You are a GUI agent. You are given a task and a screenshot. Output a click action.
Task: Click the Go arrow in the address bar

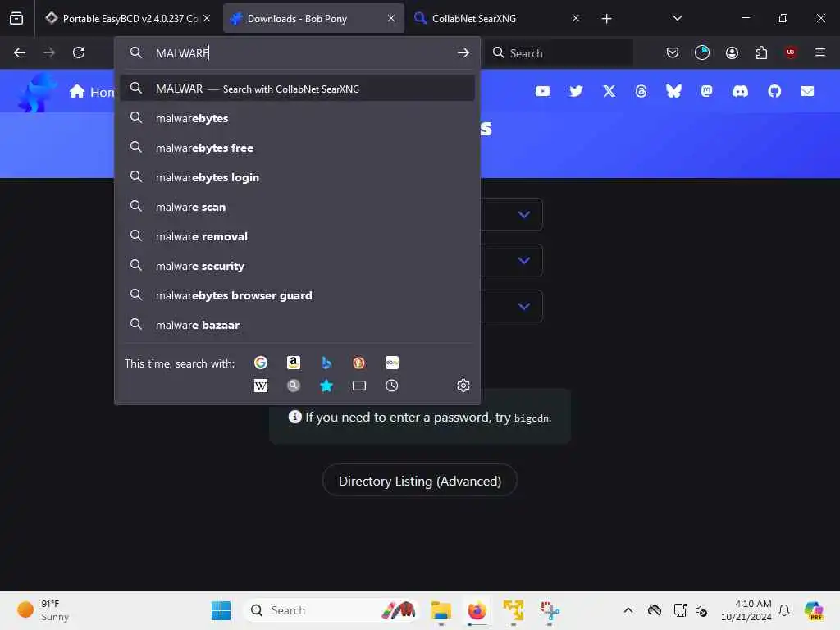point(463,52)
